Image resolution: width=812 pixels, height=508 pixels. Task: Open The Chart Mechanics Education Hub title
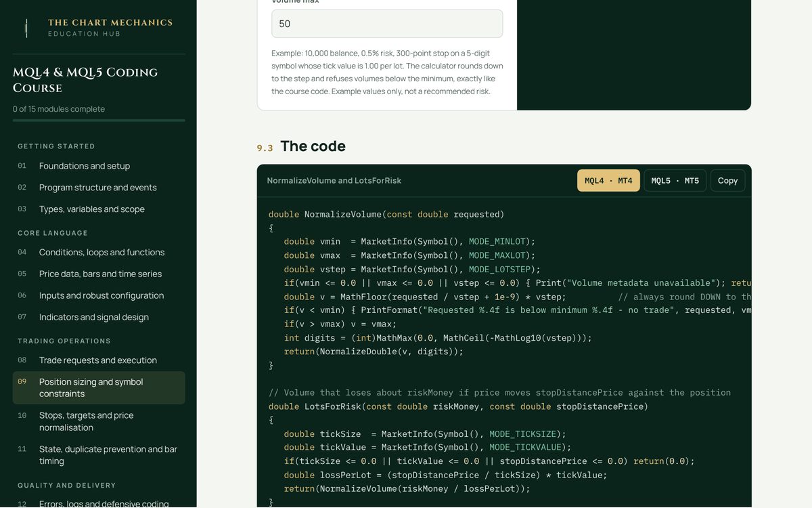[110, 28]
